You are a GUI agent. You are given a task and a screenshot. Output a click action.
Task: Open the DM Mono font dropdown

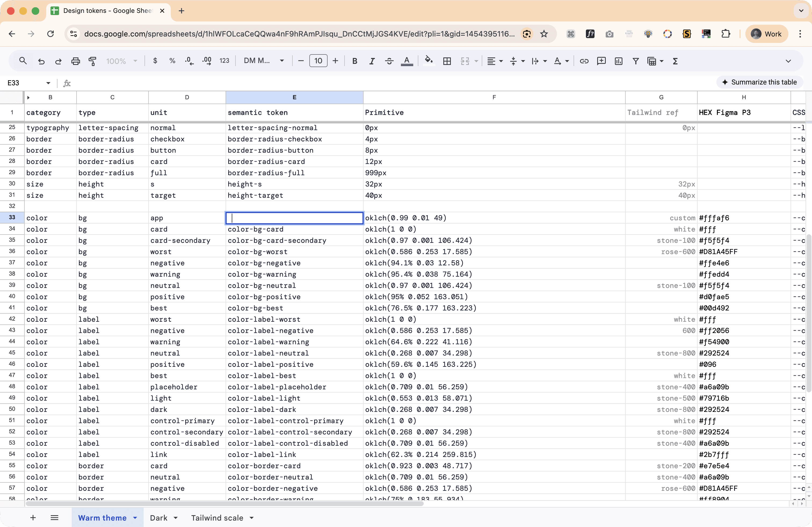click(264, 61)
